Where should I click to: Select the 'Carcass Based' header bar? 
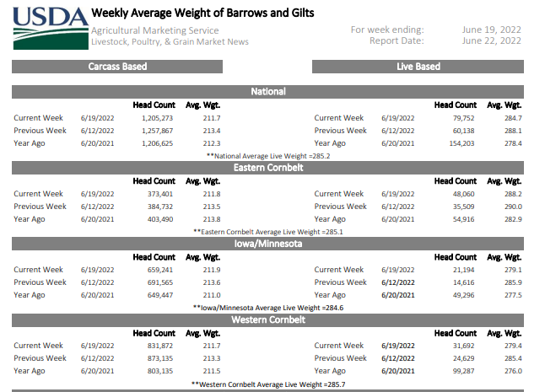[117, 67]
